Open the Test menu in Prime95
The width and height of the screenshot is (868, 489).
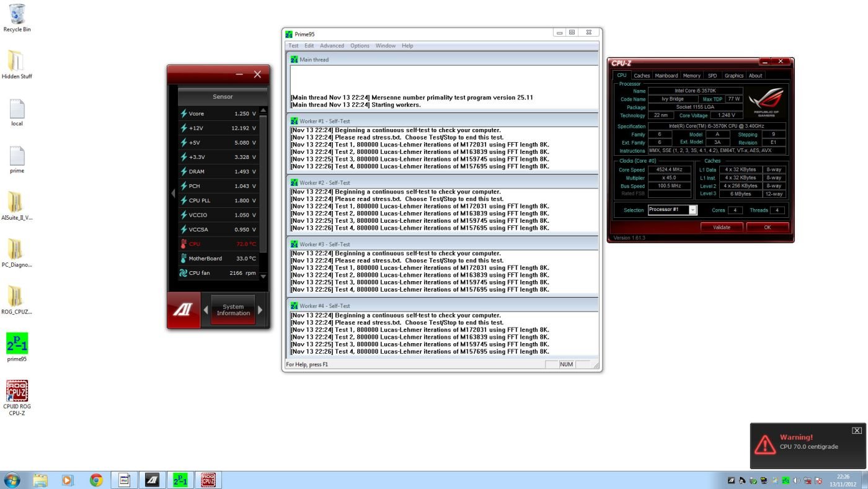[293, 45]
